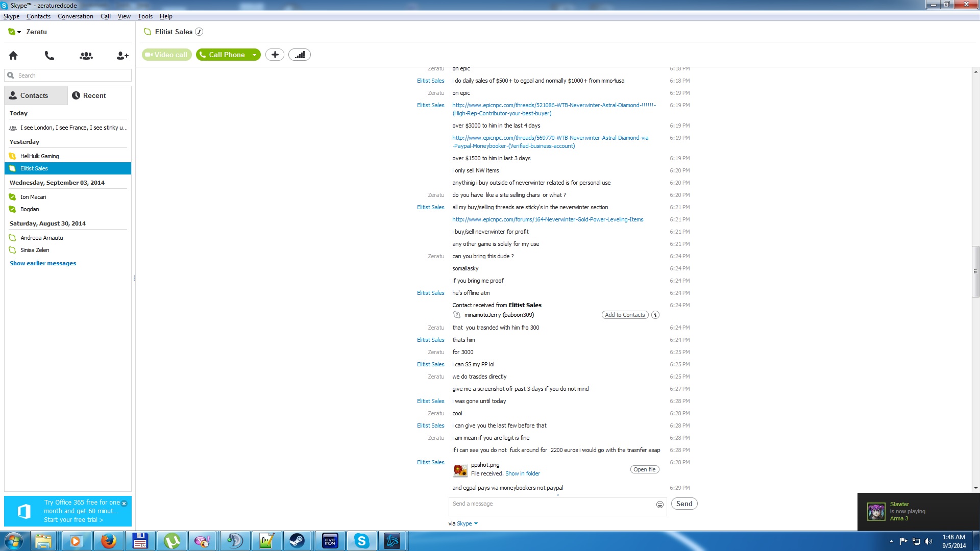Click Add to Contacts for minamotoJerry
Image resolution: width=980 pixels, height=551 pixels.
coord(625,315)
